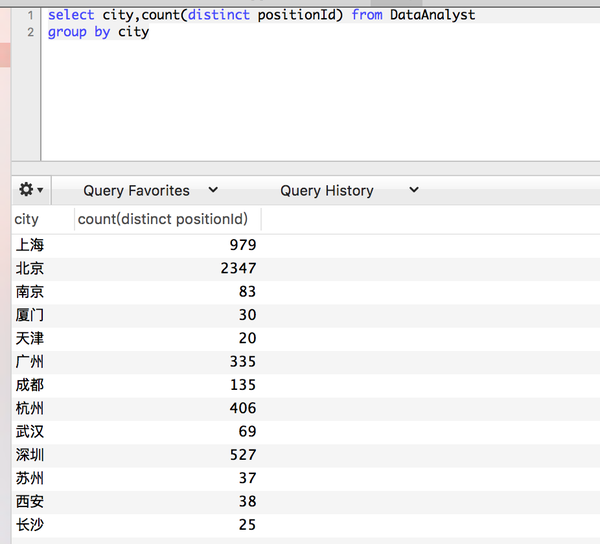600x544 pixels.
Task: Click the 厦门 result row
Action: point(306,315)
